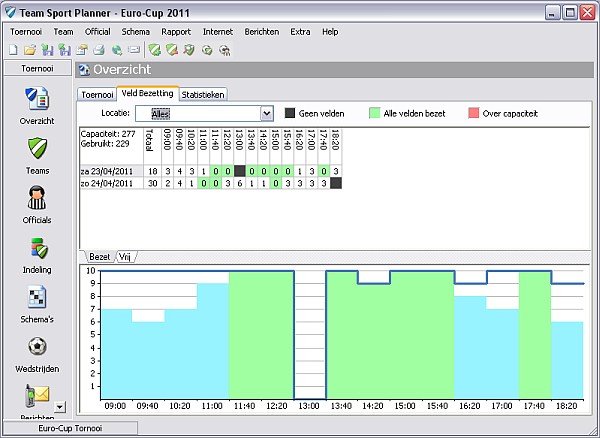Click the Euro-Cup Tornooi status bar button
This screenshot has height=438, width=600.
point(70,428)
